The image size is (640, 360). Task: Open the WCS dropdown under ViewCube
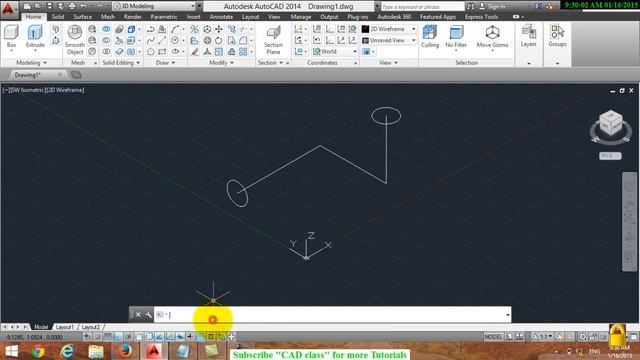point(610,156)
